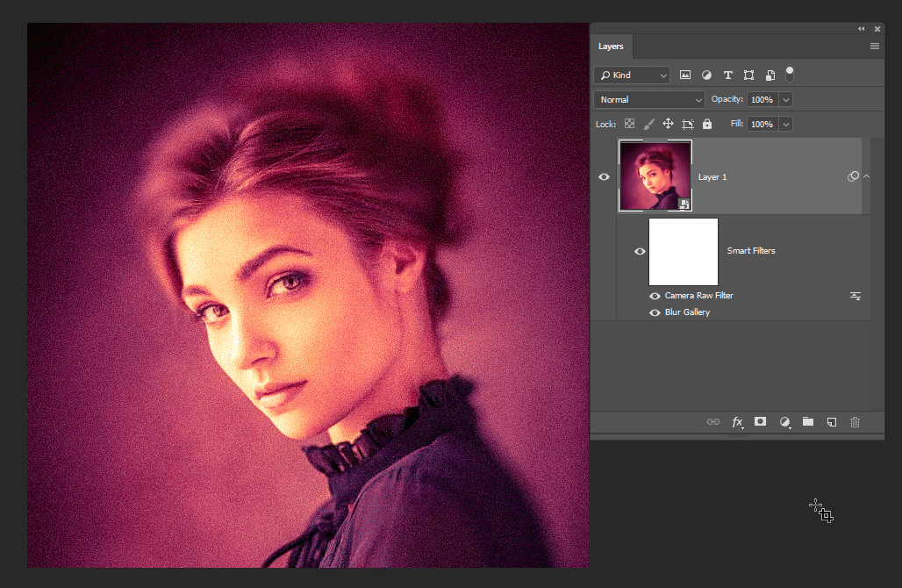Open the Smart Filter blending options sliders icon
Viewport: 902px width, 588px height.
coord(855,296)
